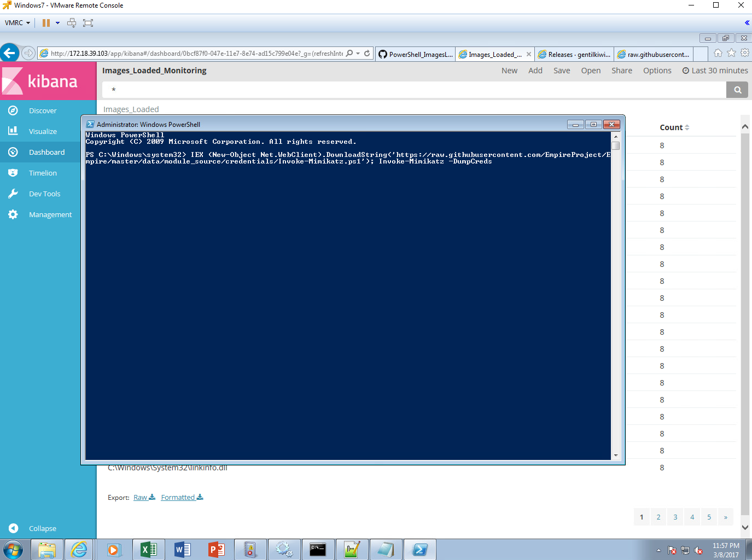Open the address bar autocomplete dropdown
Image resolution: width=752 pixels, height=560 pixels.
click(358, 54)
